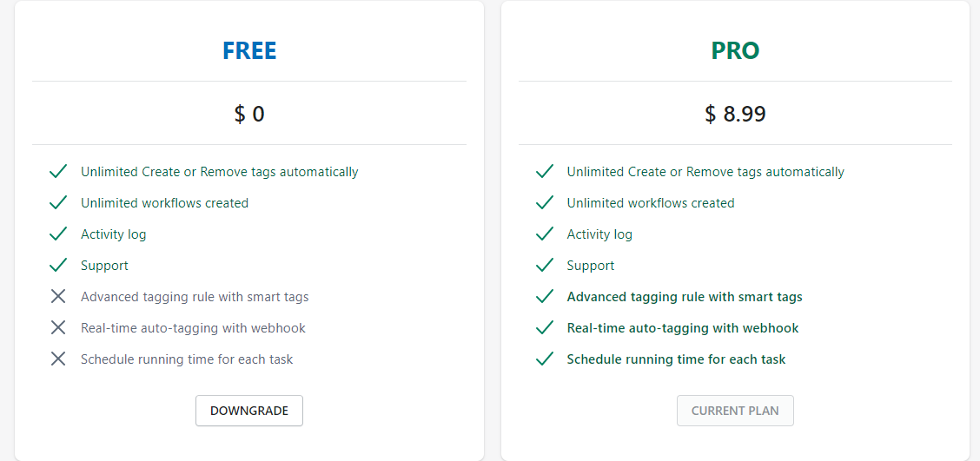Click Pro plan checkmark for Advanced tagging rule

[x=545, y=297]
